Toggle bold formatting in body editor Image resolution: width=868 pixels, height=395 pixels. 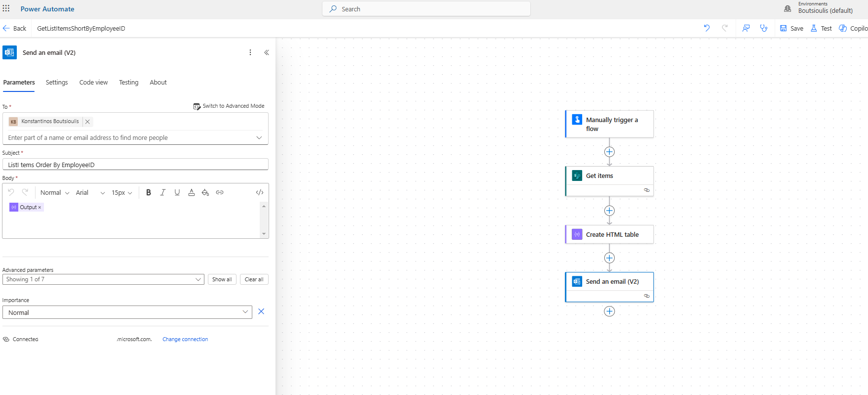tap(149, 192)
